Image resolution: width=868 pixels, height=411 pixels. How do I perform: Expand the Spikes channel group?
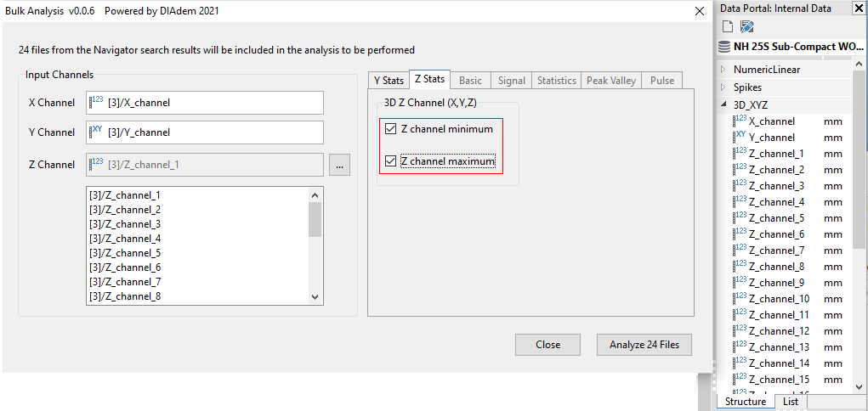coord(723,87)
